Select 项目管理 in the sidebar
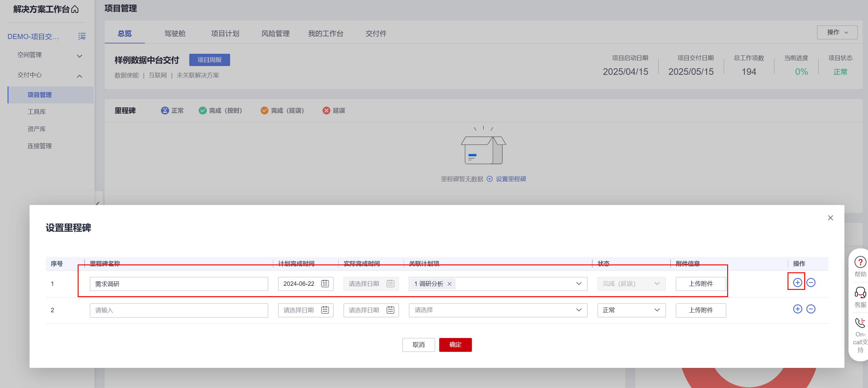This screenshot has height=388, width=868. (x=51, y=95)
